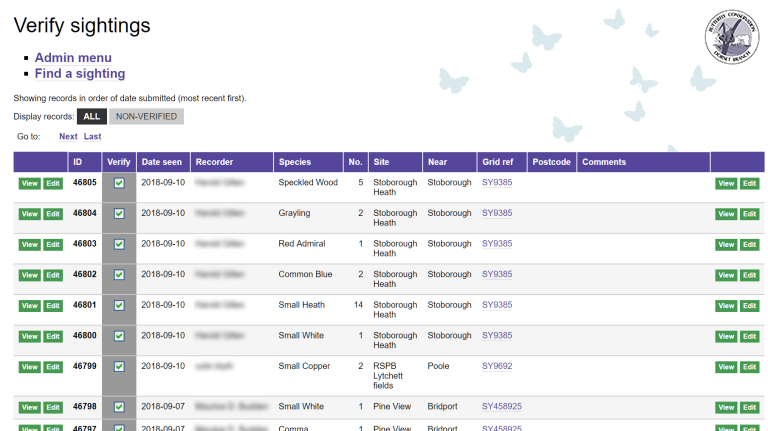This screenshot has height=431, width=768.
Task: Click left View button for record 46805
Action: click(29, 184)
